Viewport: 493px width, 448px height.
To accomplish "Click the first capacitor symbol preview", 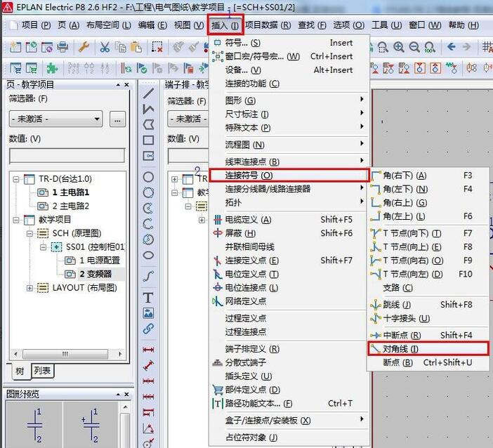I will coord(35,424).
